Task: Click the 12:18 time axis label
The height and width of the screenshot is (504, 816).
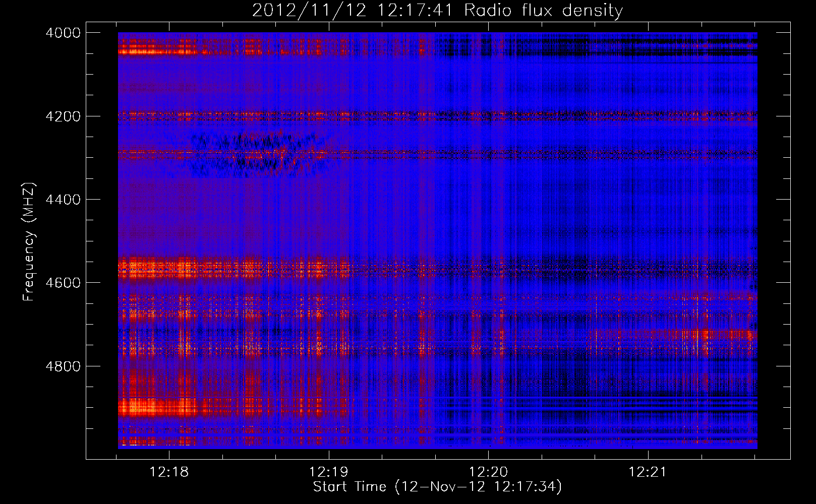Action: tap(169, 472)
